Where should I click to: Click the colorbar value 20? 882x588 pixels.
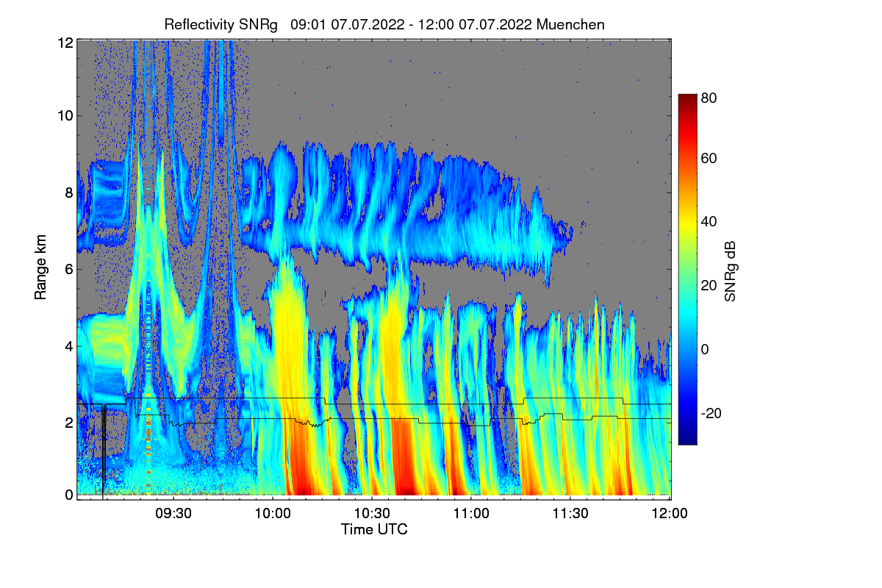point(709,285)
